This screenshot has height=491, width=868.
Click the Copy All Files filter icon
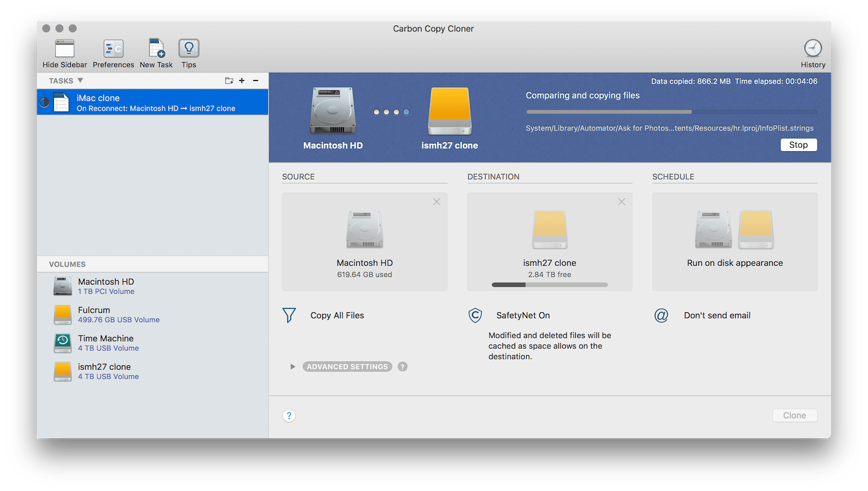click(289, 316)
